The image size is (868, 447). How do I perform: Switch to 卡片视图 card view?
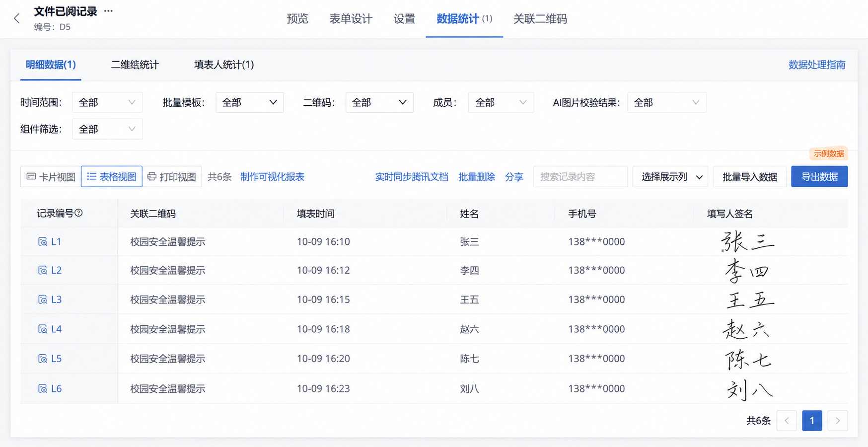pyautogui.click(x=51, y=177)
